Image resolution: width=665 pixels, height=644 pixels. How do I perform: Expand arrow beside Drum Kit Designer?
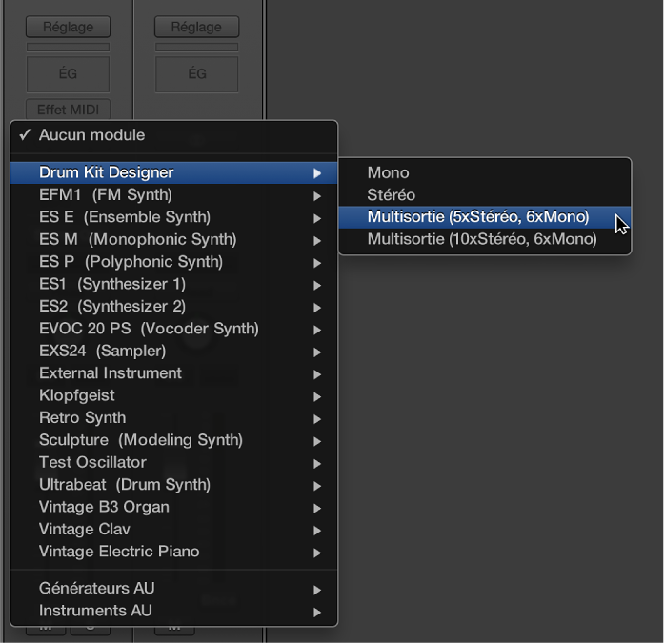[317, 173]
